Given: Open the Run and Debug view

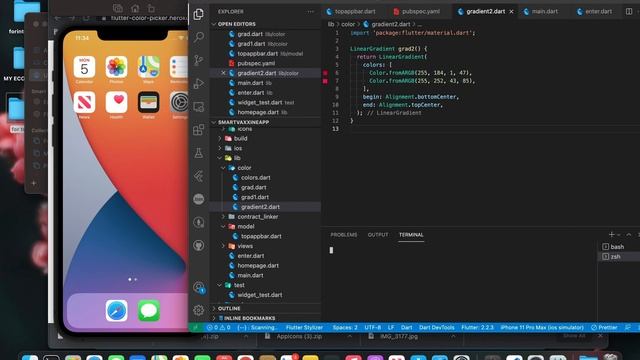Looking at the screenshot, I should (199, 84).
